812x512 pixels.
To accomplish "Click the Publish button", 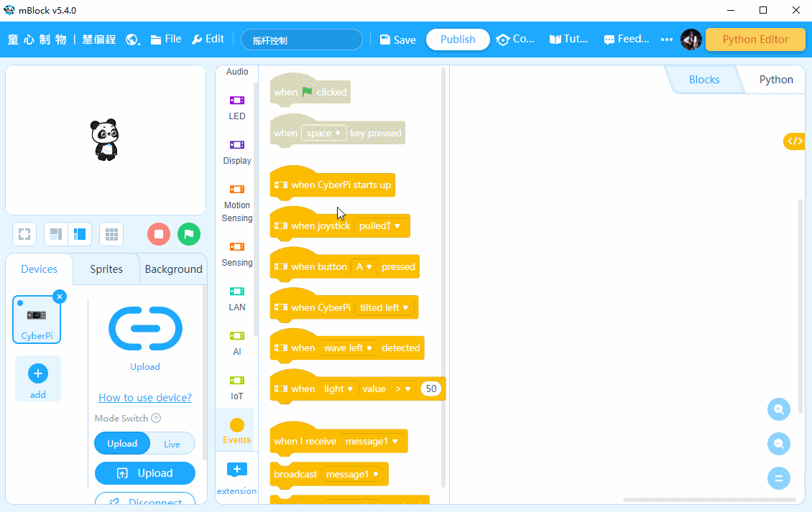I will 458,39.
